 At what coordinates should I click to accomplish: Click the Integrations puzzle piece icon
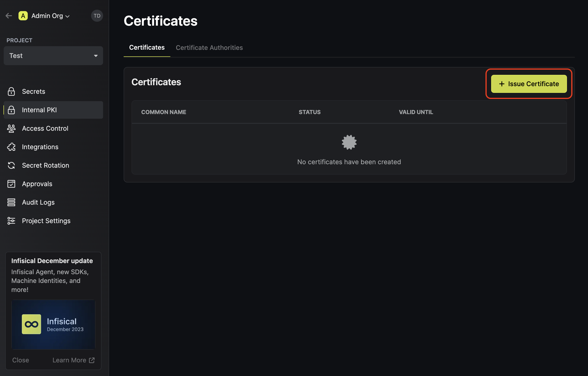(x=11, y=147)
